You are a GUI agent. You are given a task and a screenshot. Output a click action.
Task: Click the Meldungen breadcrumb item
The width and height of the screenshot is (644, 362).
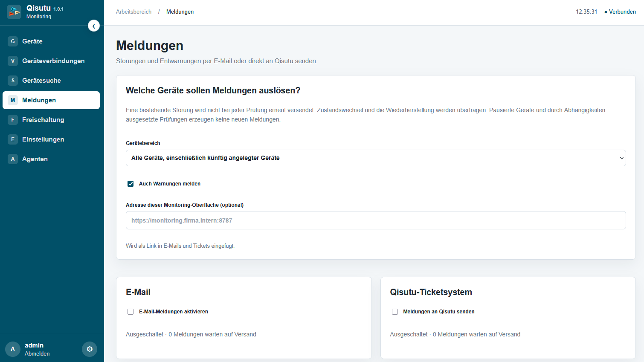tap(180, 12)
